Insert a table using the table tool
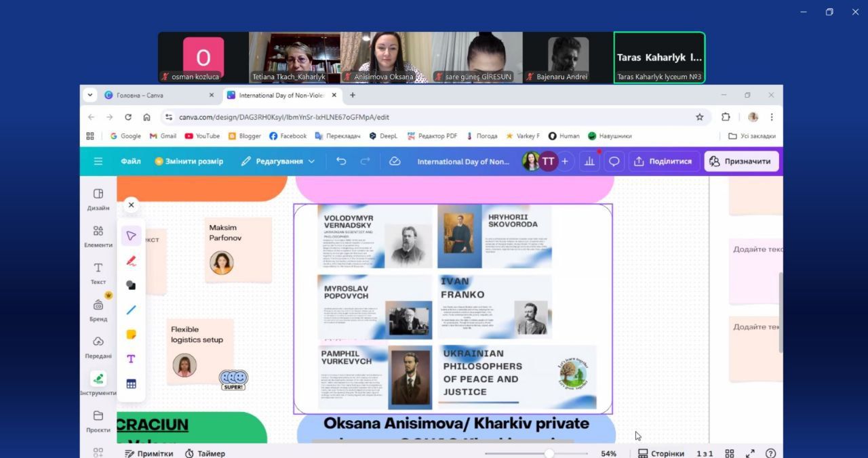This screenshot has height=458, width=868. [x=131, y=383]
